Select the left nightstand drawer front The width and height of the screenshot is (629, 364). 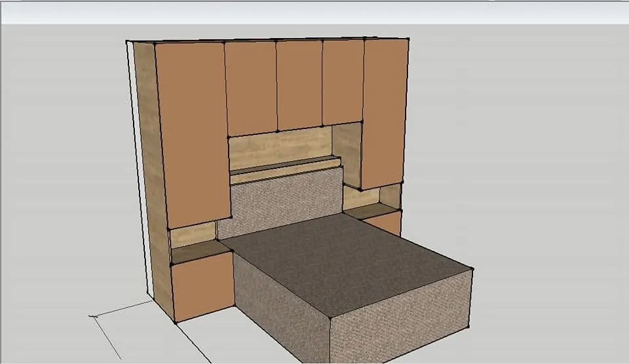click(203, 286)
